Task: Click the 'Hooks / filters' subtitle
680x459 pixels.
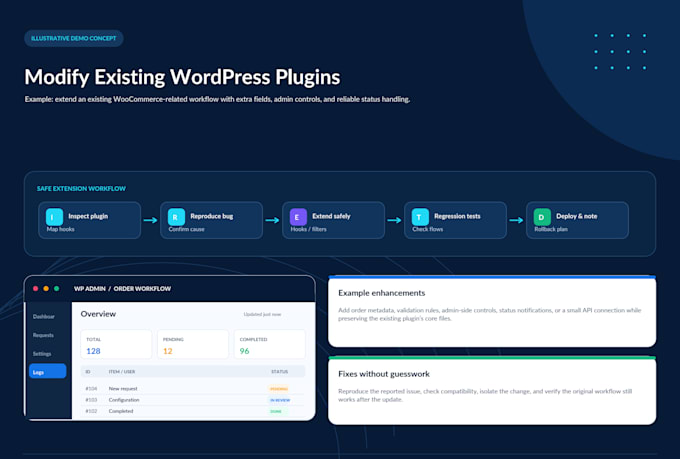Action: click(308, 229)
